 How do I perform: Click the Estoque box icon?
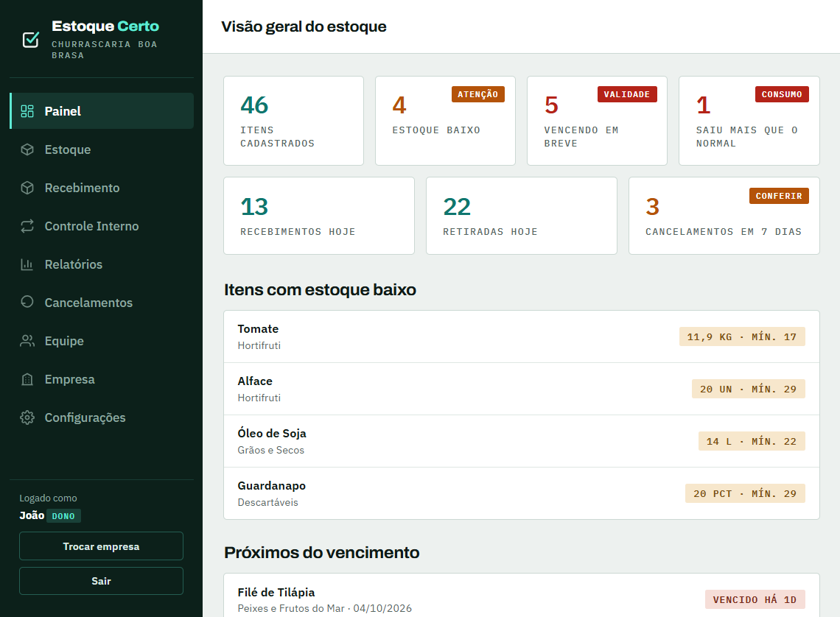[27, 149]
